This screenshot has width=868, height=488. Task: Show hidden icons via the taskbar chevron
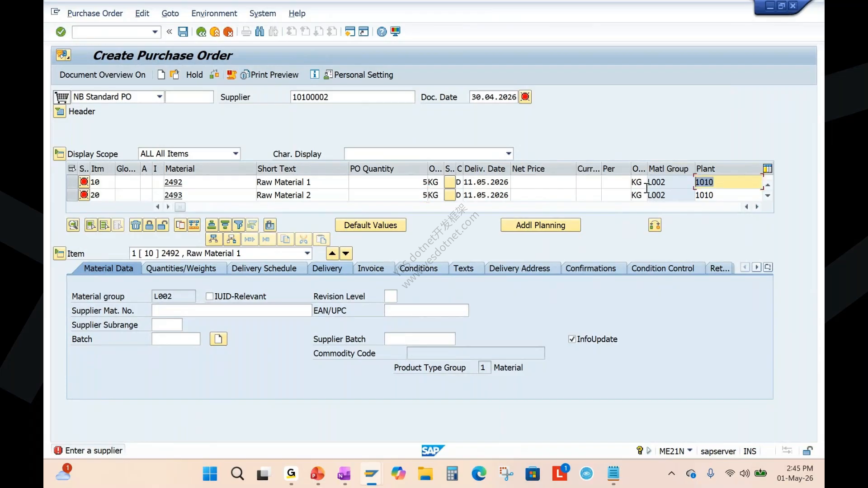point(671,474)
